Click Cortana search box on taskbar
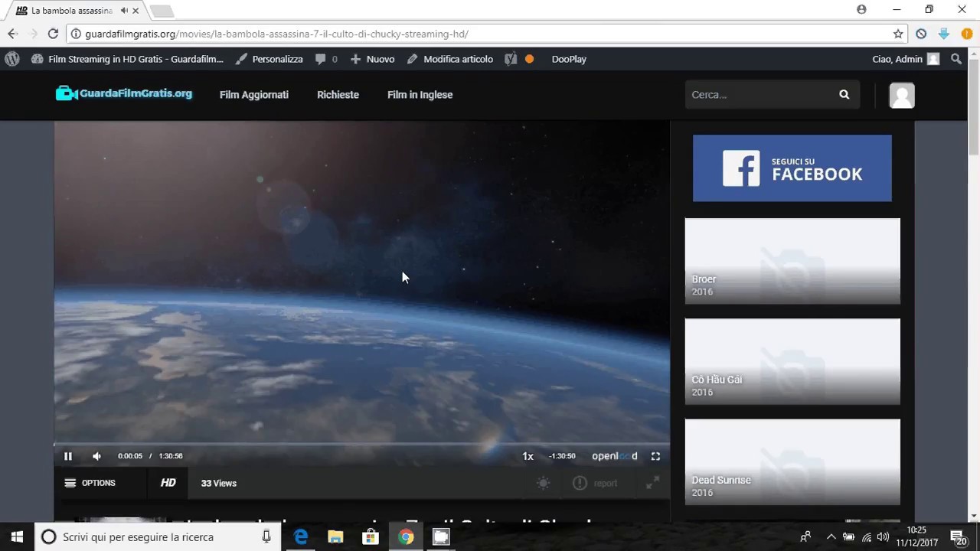The height and width of the screenshot is (551, 980). [157, 537]
